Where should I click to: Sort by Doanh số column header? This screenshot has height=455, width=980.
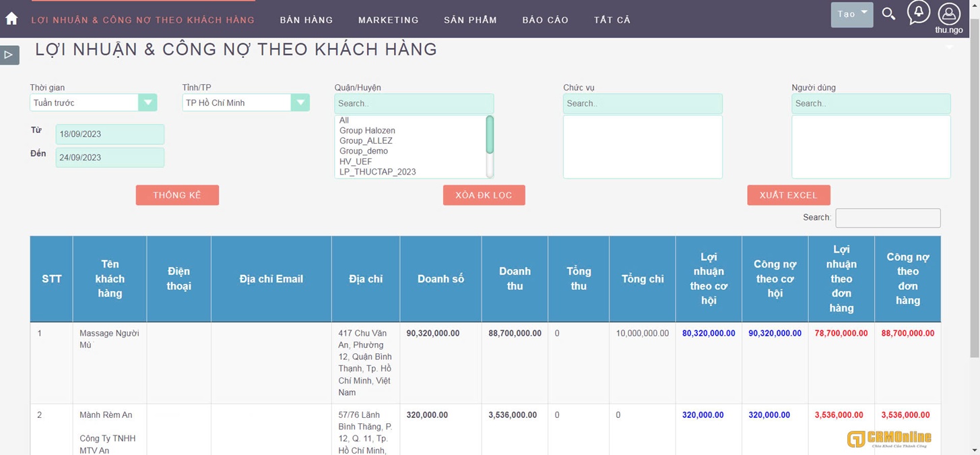(x=440, y=279)
